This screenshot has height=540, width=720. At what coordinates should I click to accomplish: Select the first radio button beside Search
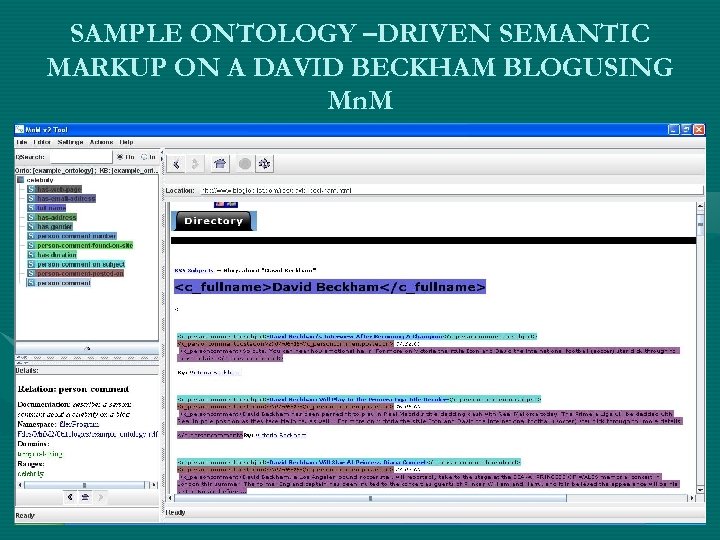click(120, 157)
